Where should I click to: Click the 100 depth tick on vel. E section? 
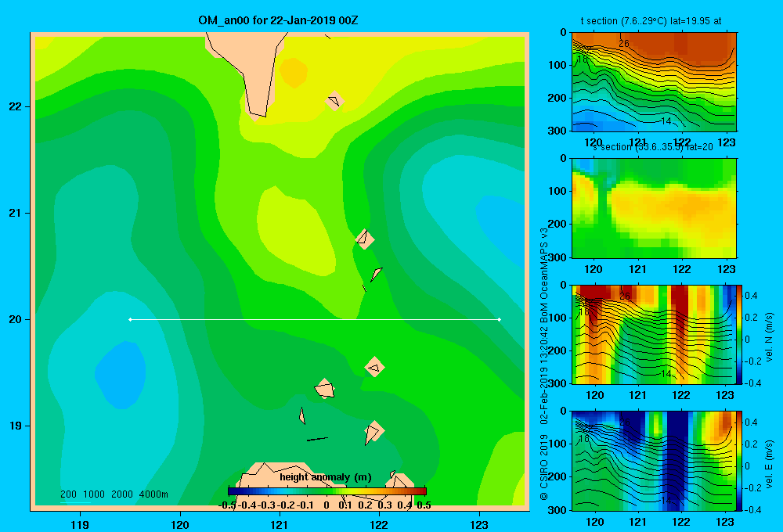point(556,444)
